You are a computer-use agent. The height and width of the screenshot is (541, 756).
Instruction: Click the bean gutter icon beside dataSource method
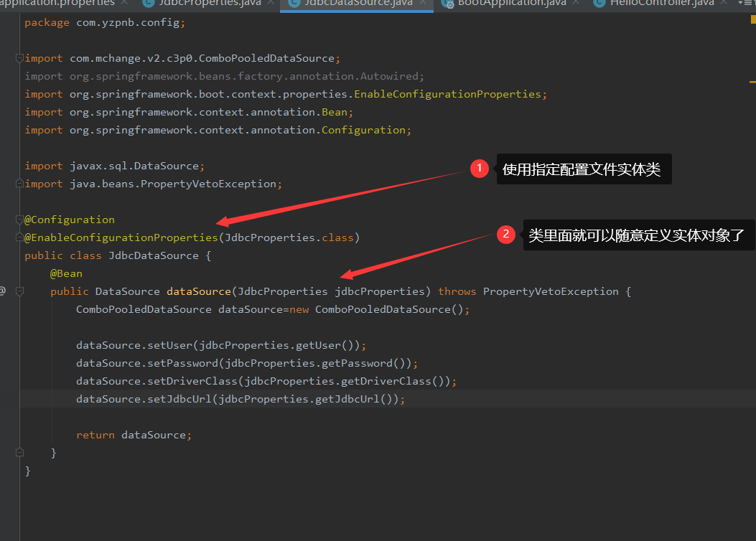click(x=3, y=291)
